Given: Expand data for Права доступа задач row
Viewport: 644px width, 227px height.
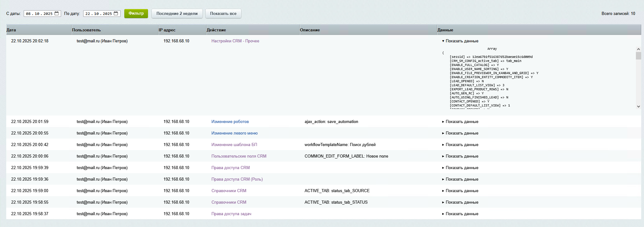Looking at the screenshot, I should [460, 214].
